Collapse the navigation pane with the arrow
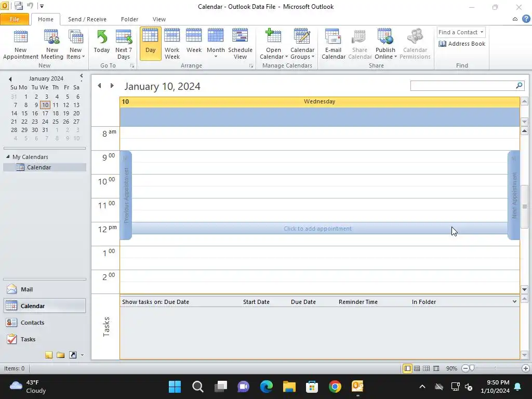The width and height of the screenshot is (532, 399). click(82, 76)
